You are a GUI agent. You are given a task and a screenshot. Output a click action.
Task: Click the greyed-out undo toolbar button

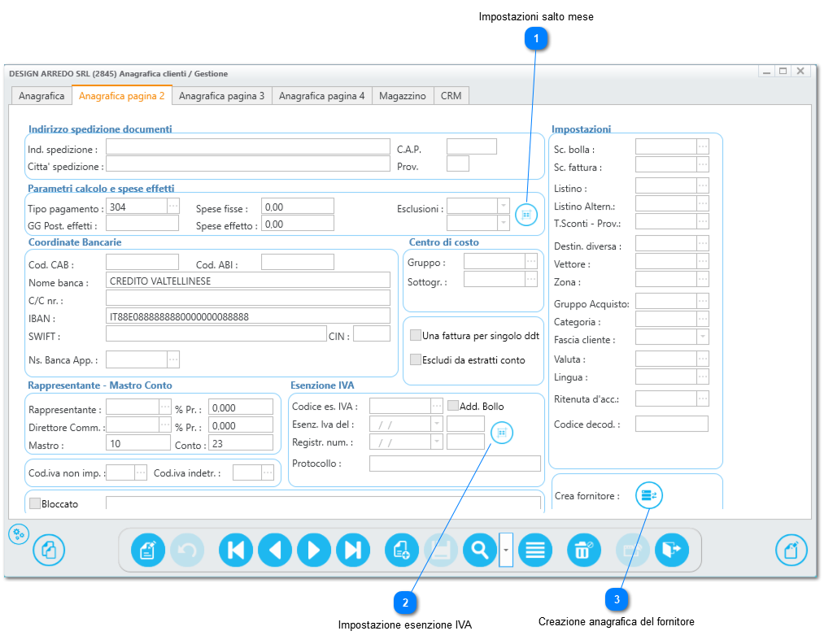[187, 550]
